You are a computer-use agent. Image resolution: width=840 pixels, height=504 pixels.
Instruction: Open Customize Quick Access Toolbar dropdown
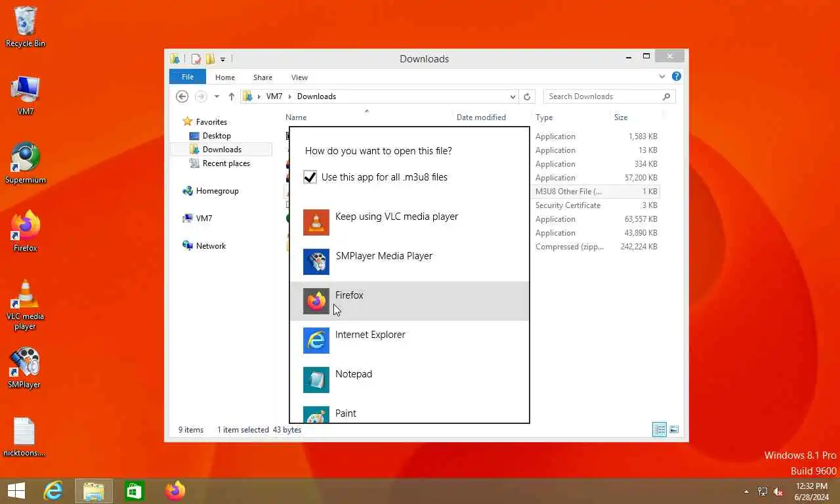pyautogui.click(x=222, y=59)
